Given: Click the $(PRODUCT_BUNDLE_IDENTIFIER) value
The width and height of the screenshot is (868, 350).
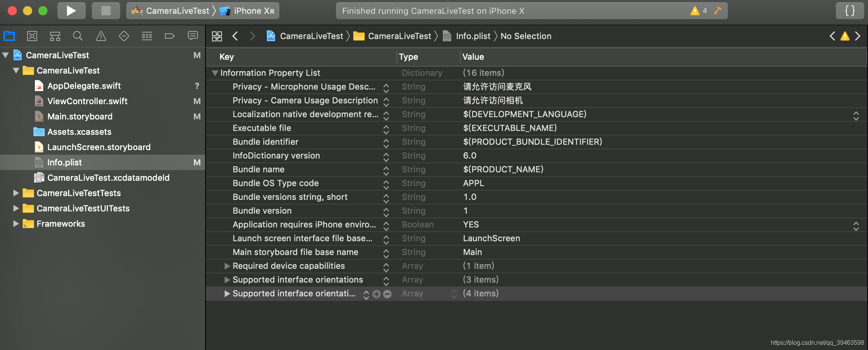Looking at the screenshot, I should point(532,142).
